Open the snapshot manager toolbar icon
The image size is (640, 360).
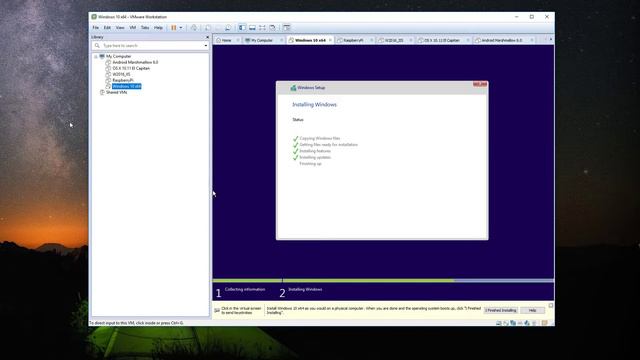tap(228, 28)
